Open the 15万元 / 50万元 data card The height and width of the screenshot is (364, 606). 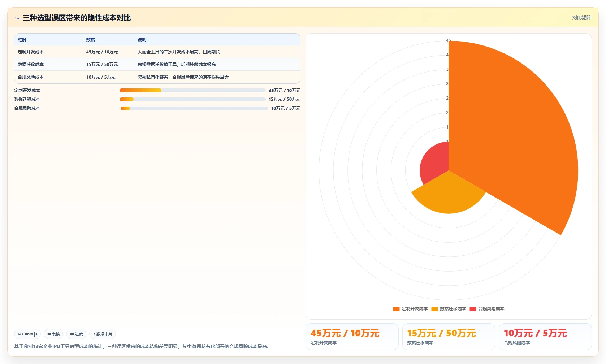449,337
